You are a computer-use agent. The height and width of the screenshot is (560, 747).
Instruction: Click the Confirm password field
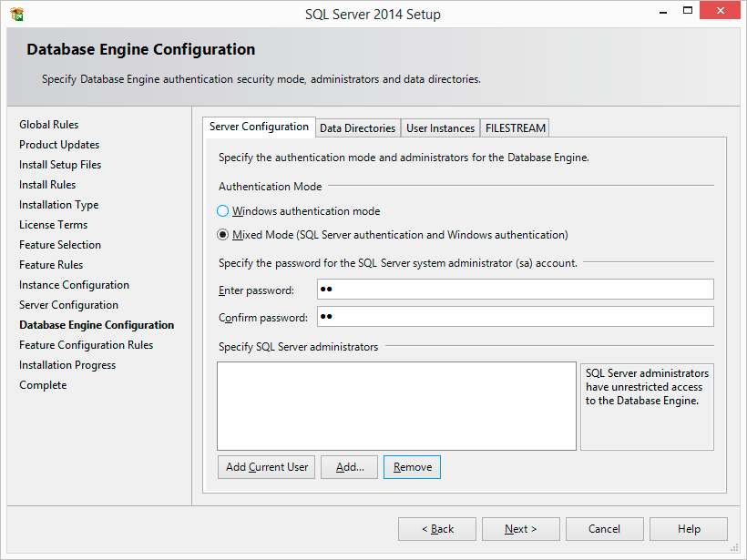coord(515,316)
